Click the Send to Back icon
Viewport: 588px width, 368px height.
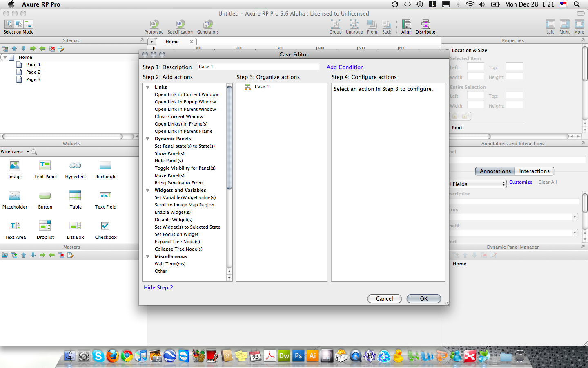click(x=386, y=25)
